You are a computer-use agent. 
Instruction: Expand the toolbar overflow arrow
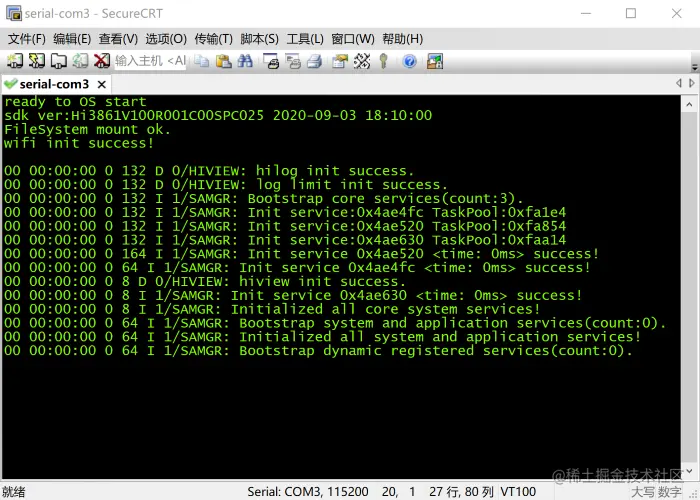pyautogui.click(x=694, y=67)
